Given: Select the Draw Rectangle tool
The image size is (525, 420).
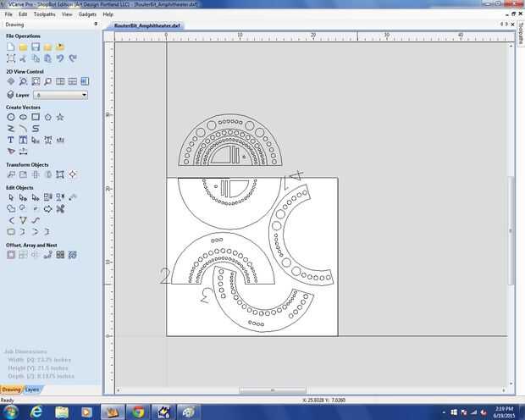Looking at the screenshot, I should pyautogui.click(x=36, y=117).
